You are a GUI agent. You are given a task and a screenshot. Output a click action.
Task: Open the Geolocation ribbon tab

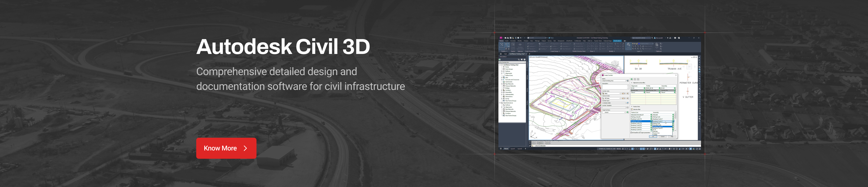click(x=617, y=41)
